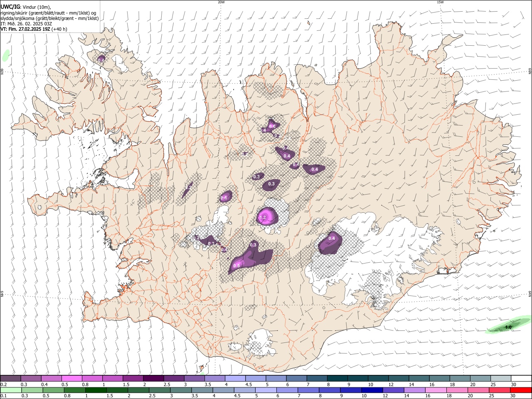Viewport: 532px width, 399px height.
Task: Click the pale gray 25–30 upper legend swatch
Action: [501, 378]
